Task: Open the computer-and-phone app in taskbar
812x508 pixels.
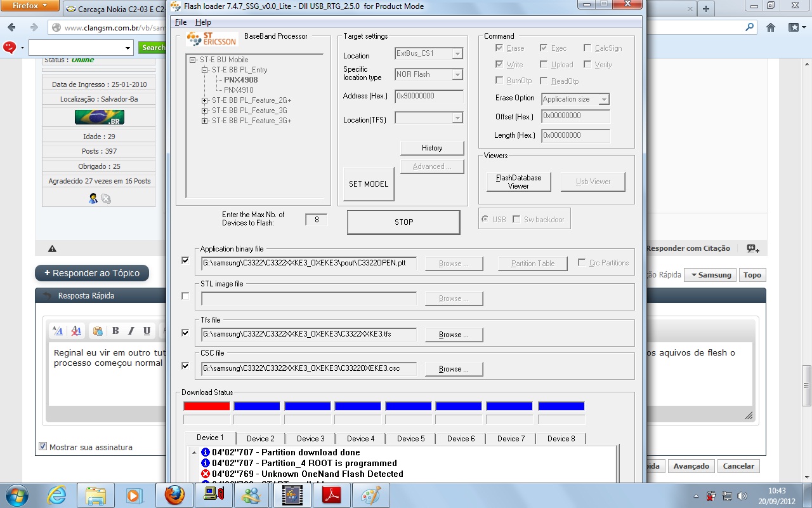Action: [x=214, y=495]
